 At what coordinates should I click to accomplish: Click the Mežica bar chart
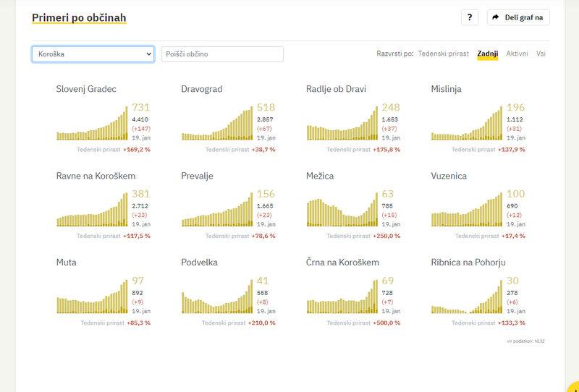342,210
